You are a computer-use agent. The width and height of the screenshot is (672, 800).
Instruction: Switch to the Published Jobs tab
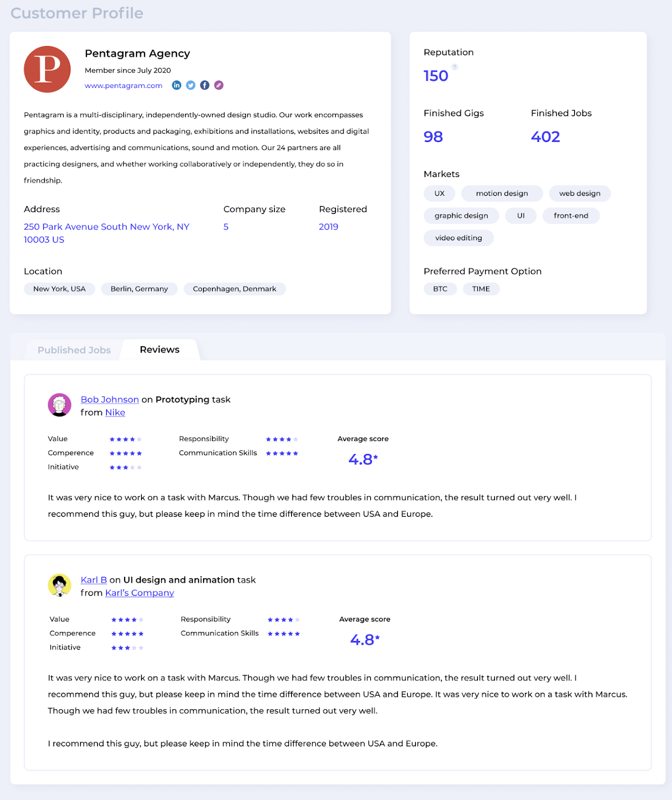coord(74,350)
